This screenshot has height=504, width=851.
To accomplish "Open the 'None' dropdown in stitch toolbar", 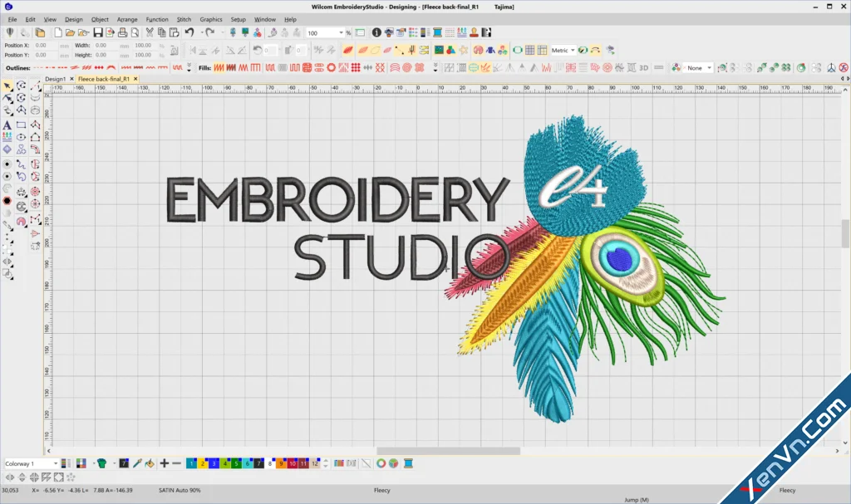I will 709,68.
